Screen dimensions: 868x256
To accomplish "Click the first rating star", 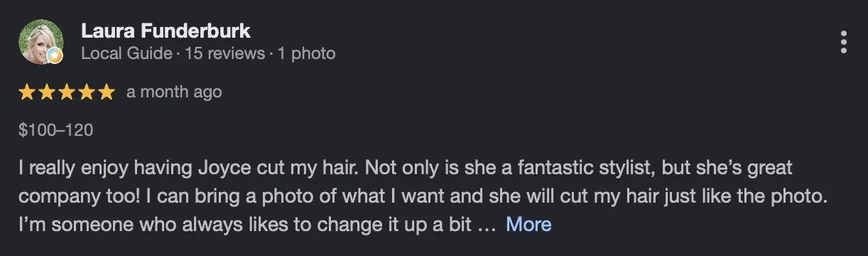I will coord(27,92).
